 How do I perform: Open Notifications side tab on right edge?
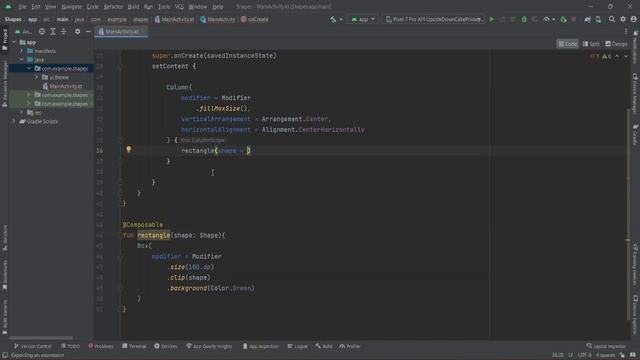635,46
